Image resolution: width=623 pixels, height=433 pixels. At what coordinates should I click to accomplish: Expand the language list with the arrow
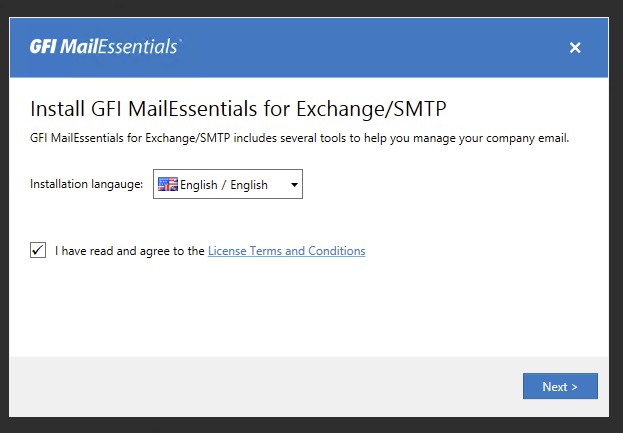point(294,185)
